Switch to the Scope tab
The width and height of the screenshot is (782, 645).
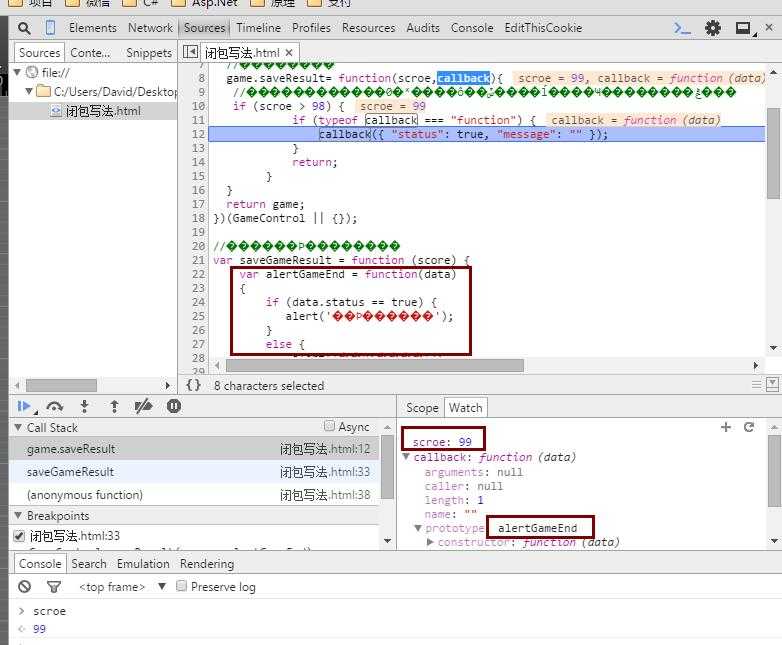(422, 408)
